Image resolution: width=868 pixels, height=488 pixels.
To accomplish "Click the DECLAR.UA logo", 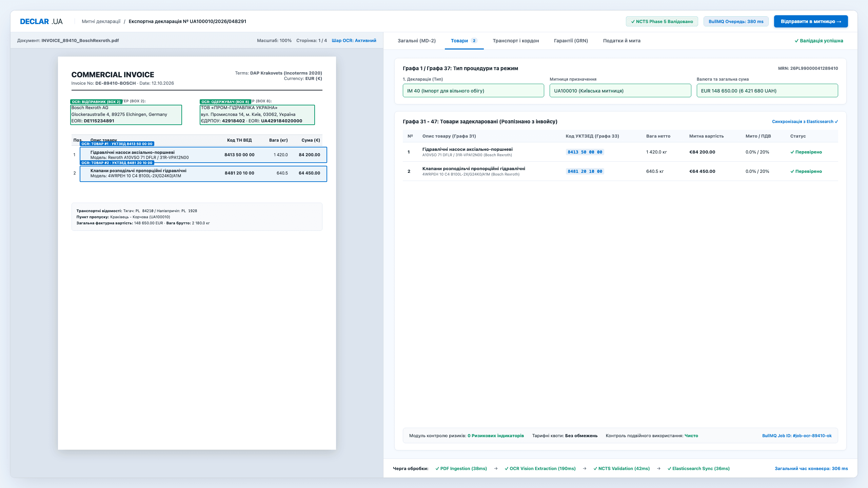I will coord(41,21).
